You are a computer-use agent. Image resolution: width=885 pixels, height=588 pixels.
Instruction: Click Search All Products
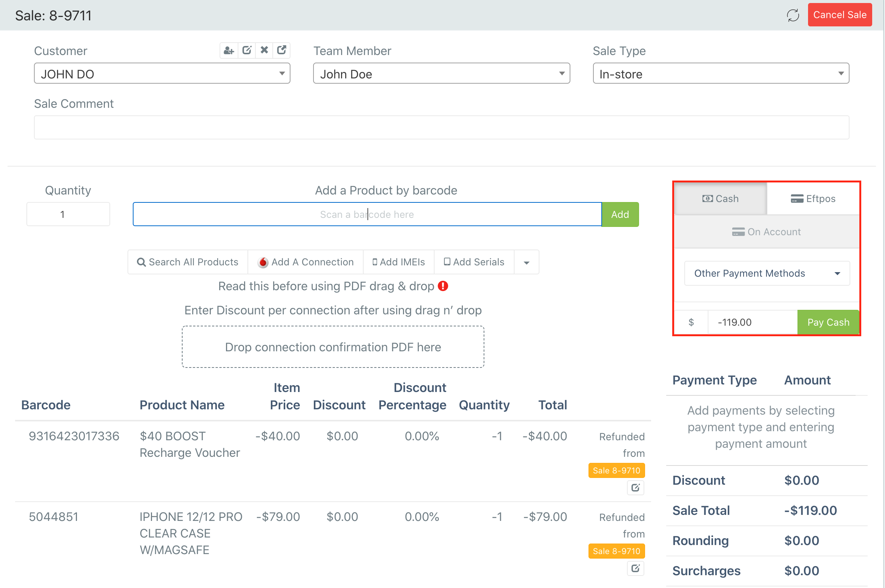pyautogui.click(x=188, y=262)
